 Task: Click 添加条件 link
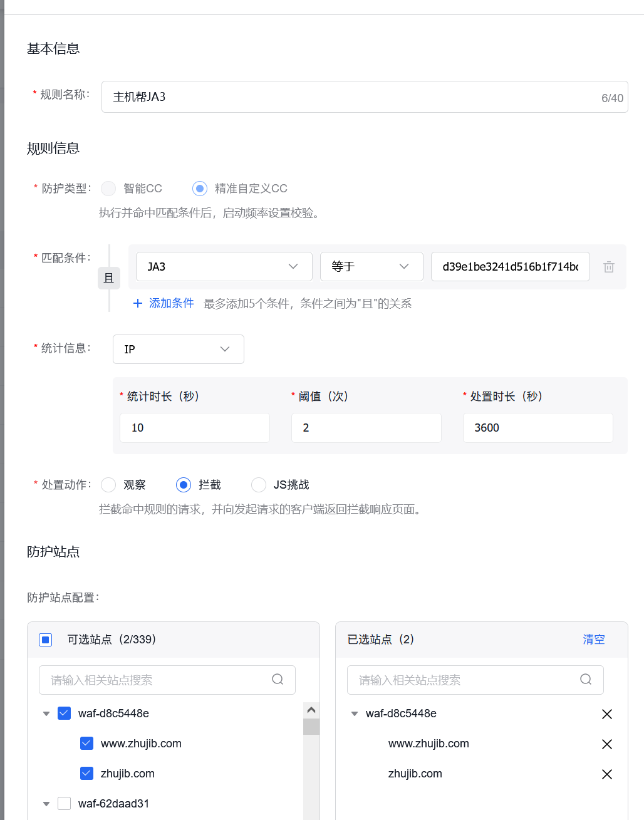172,303
